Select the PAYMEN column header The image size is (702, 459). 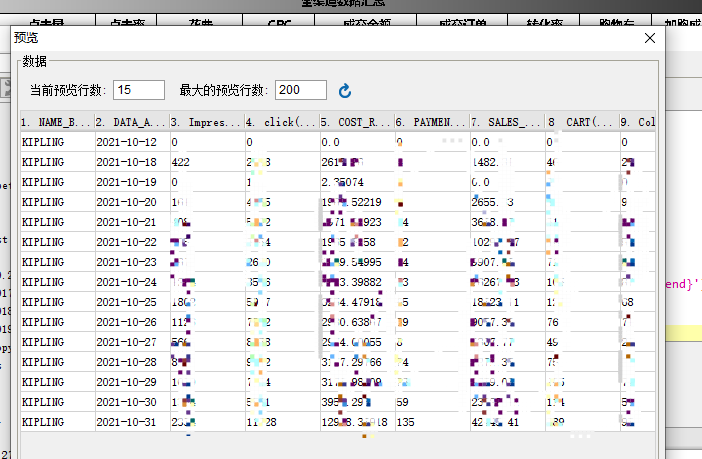click(432, 122)
